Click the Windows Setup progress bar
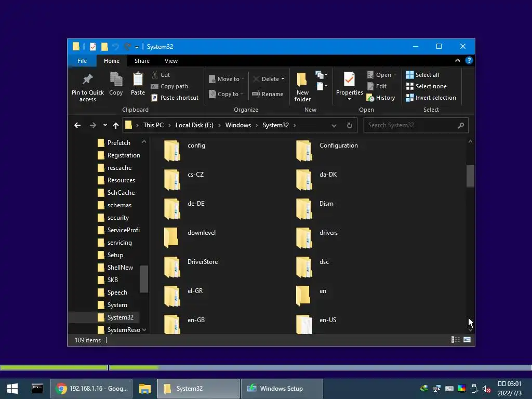Viewport: 532px width, 399px height. pos(266,367)
